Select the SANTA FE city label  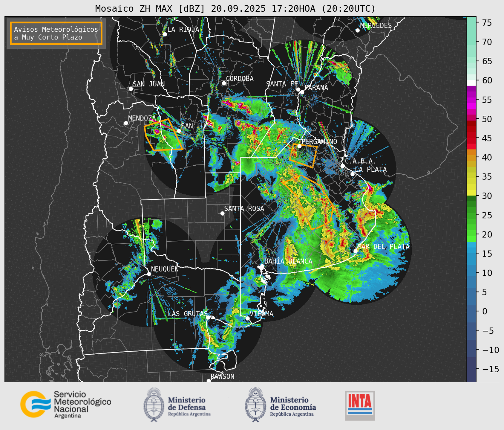(x=282, y=84)
